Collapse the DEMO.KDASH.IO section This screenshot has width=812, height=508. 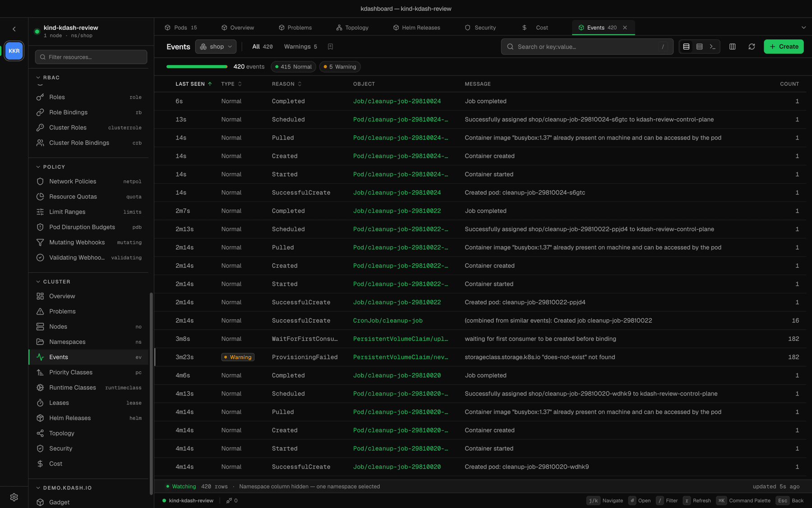[63, 488]
